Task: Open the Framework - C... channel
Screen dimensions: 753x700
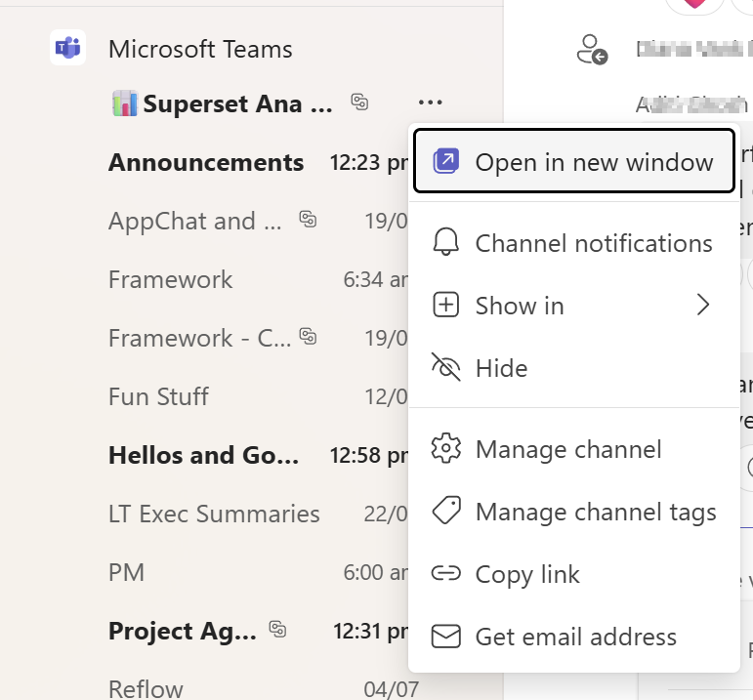Action: 200,338
